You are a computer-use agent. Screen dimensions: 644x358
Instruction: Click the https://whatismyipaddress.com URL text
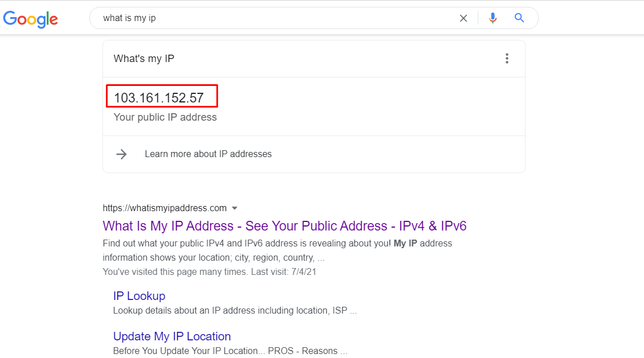[165, 208]
